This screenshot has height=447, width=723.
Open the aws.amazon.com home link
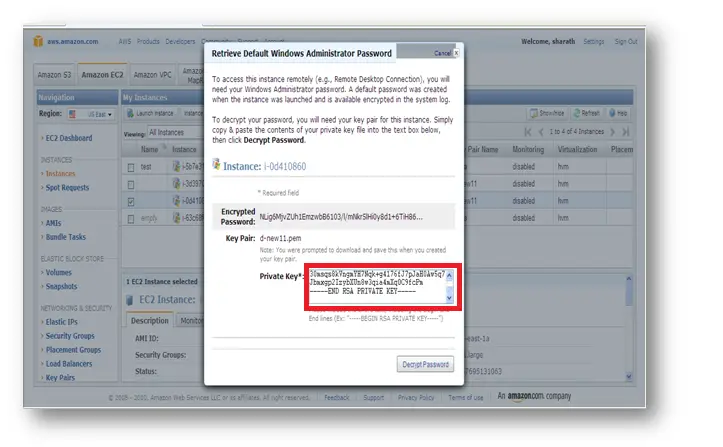[x=72, y=42]
